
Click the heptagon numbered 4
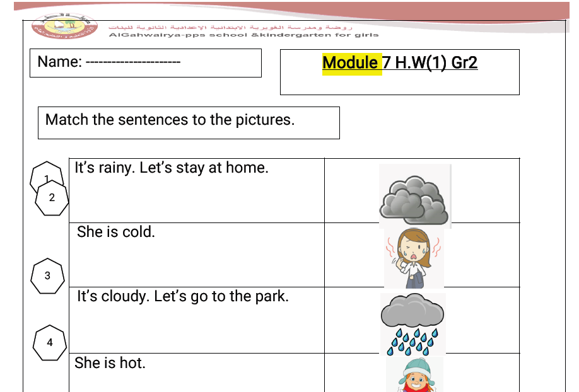tap(50, 343)
